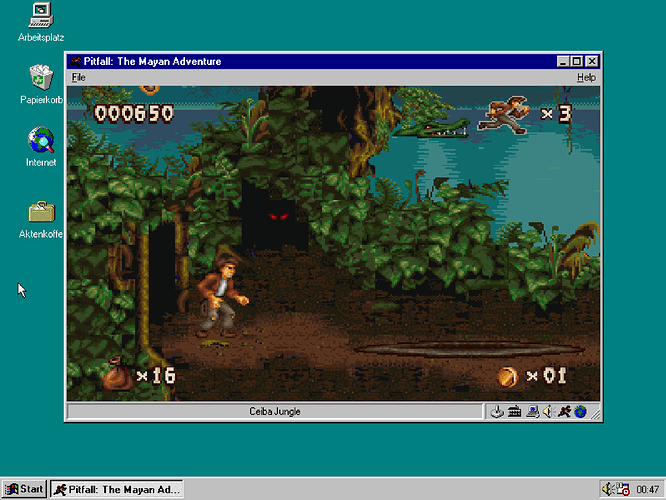Click the computer screen icon in status bar
This screenshot has height=500, width=666.
[x=532, y=411]
